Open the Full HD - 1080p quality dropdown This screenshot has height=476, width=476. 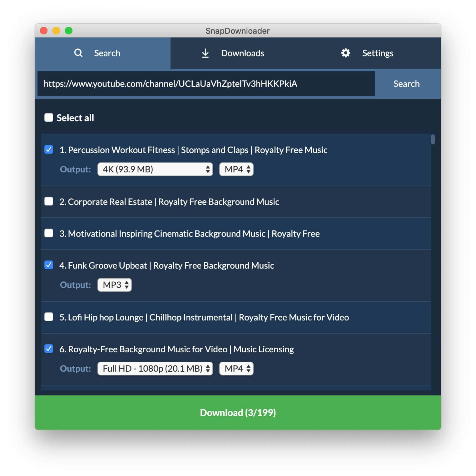tap(155, 369)
